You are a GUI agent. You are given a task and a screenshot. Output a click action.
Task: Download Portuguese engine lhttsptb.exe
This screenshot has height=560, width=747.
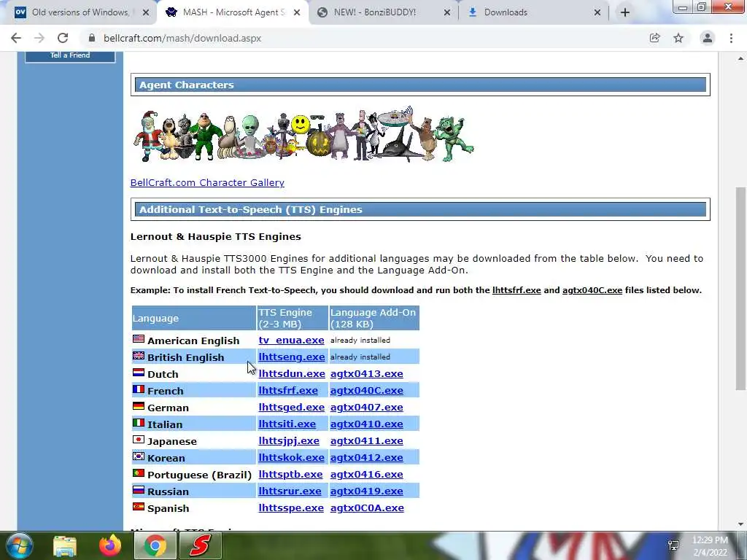point(290,475)
